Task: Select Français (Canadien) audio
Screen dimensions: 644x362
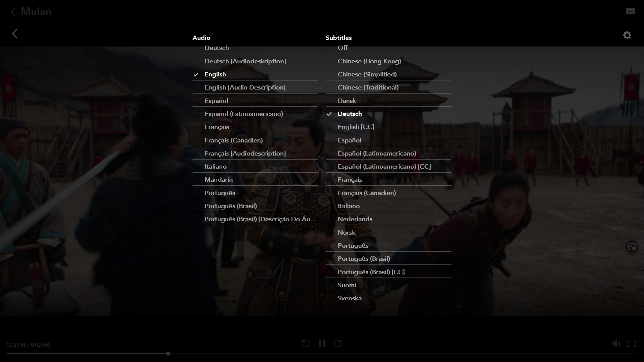Action: tap(233, 140)
